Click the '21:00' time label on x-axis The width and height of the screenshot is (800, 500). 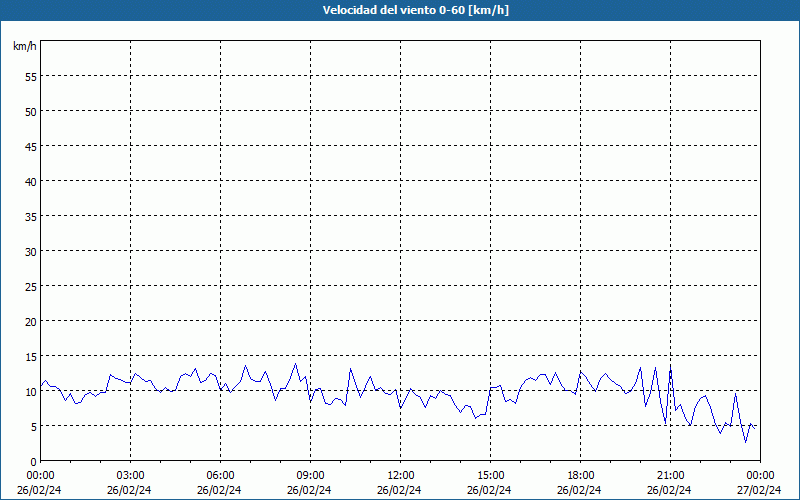tap(670, 476)
